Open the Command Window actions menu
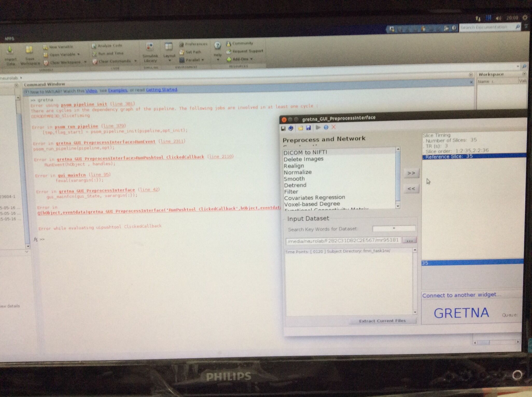This screenshot has width=532, height=397. coord(471,75)
